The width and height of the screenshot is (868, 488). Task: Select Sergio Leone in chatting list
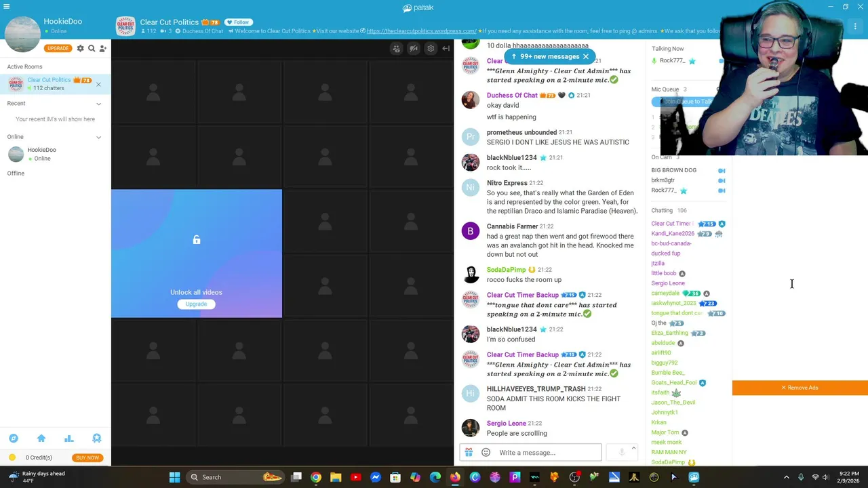pyautogui.click(x=668, y=283)
